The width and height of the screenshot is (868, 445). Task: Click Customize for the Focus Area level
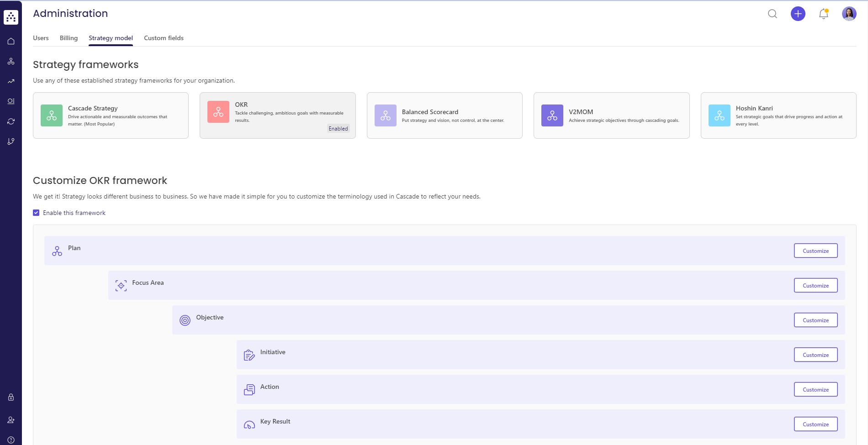[x=815, y=285]
